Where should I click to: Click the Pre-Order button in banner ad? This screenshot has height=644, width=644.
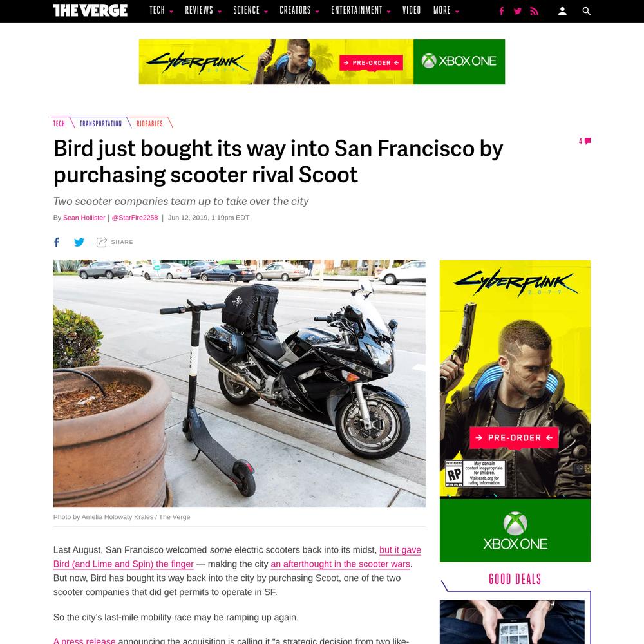pos(372,63)
